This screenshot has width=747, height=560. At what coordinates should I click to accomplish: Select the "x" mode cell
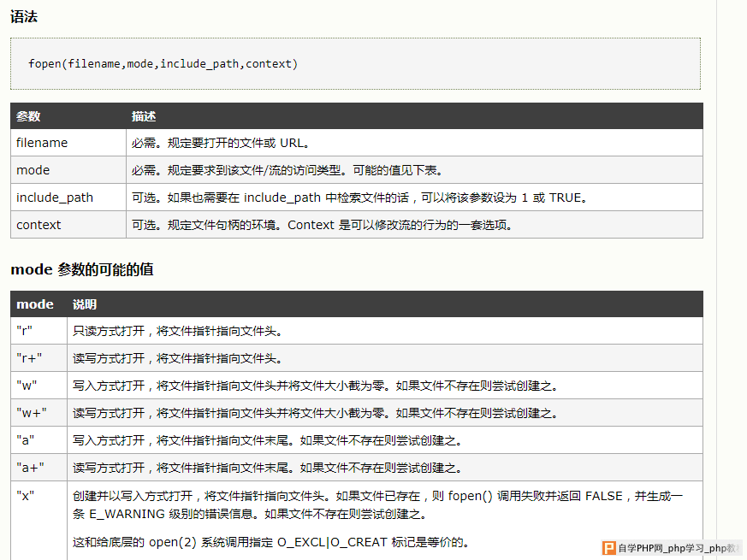(39, 521)
